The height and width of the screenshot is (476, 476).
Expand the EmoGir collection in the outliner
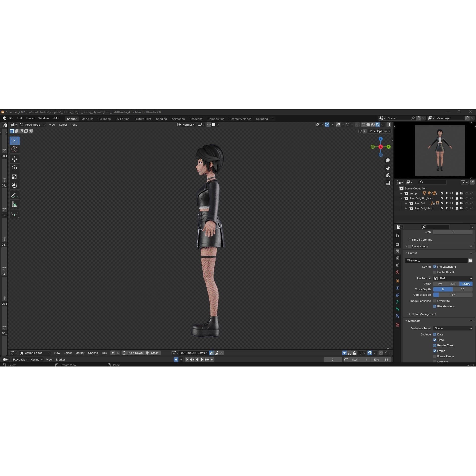(406, 203)
